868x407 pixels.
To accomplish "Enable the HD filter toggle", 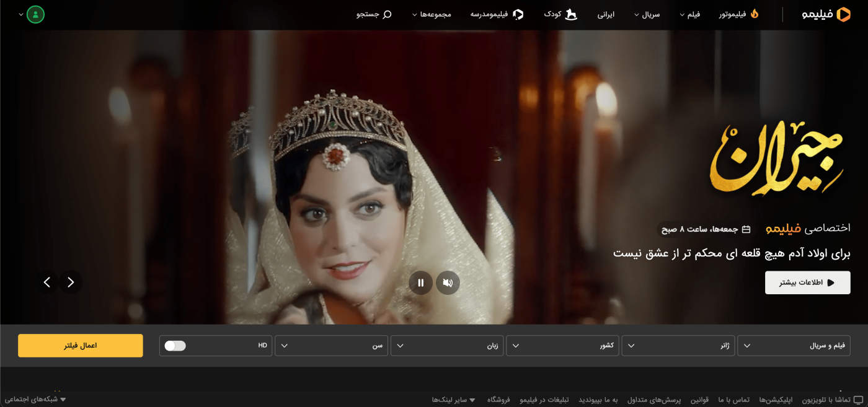I will tap(175, 345).
